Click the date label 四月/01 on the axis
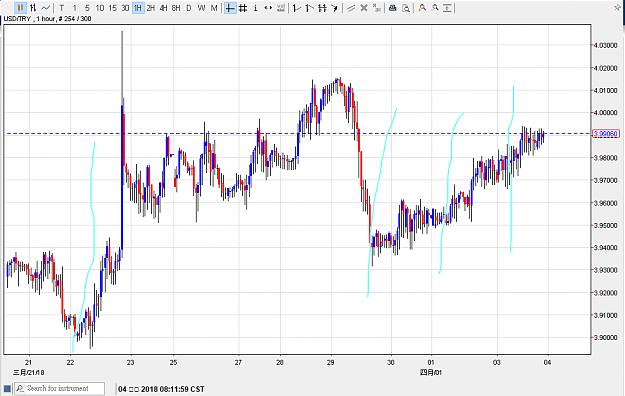Screen dimensions: 625x396 [x=431, y=372]
